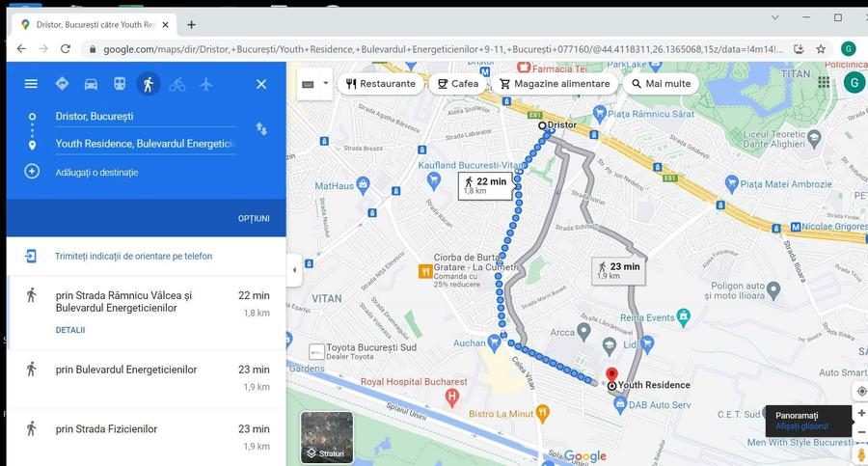Viewport: 868px width, 466px height.
Task: Add a destination with plus icon
Action: [x=32, y=172]
